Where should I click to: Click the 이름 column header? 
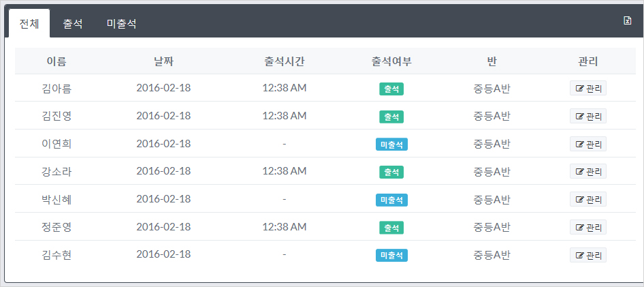pos(57,61)
